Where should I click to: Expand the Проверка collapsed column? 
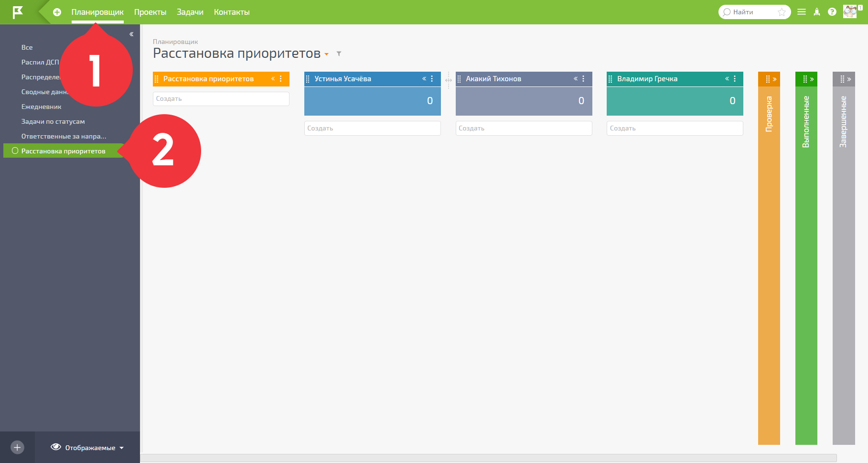click(774, 79)
